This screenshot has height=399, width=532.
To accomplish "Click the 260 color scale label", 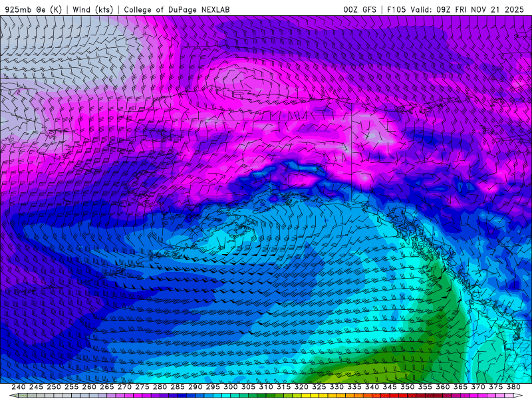I will tap(89, 387).
